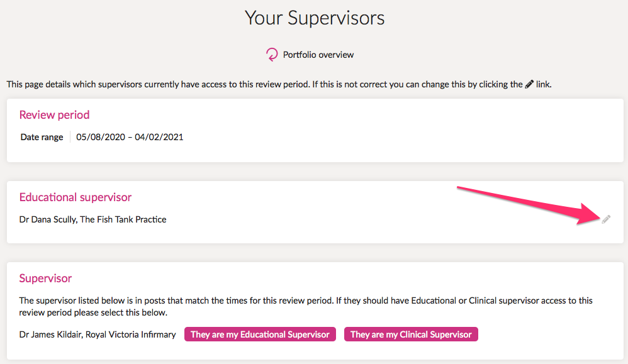Edit Educational supervisor using pencil icon

click(x=606, y=219)
